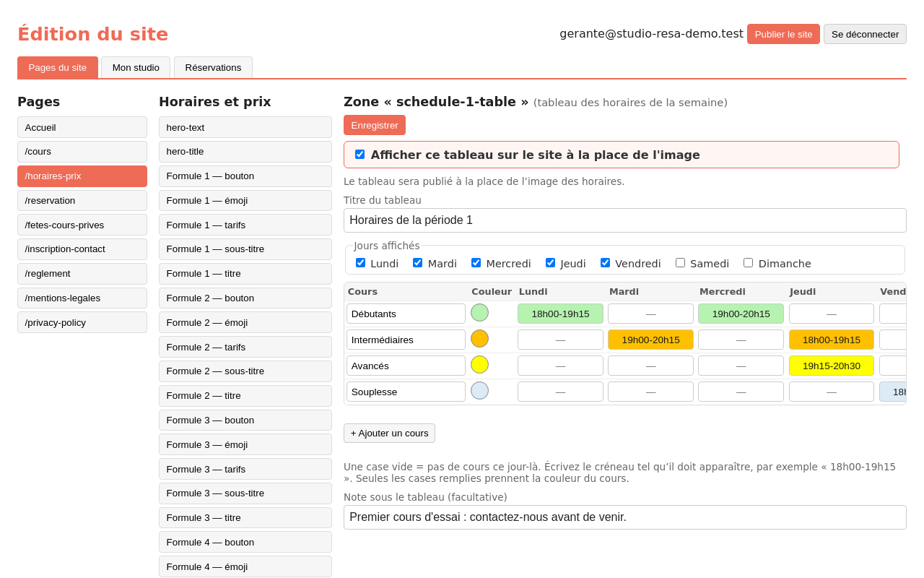The height and width of the screenshot is (578, 924).
Task: Open the /reglement page entry
Action: tap(82, 274)
